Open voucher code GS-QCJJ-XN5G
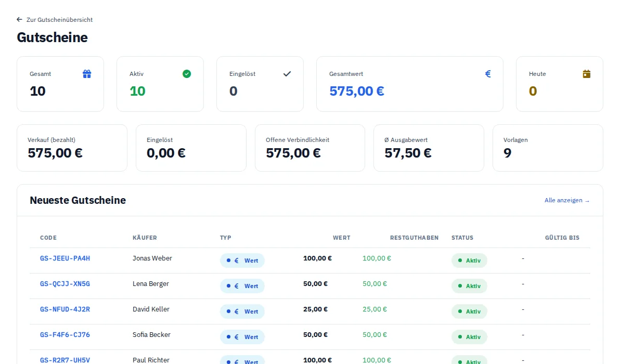The image size is (620, 364). point(65,284)
